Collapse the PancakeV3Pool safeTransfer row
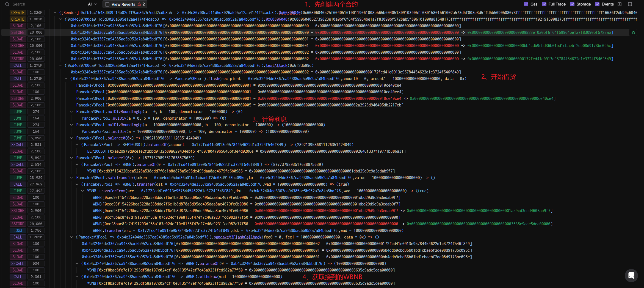This screenshot has width=644, height=288. tap(71, 178)
